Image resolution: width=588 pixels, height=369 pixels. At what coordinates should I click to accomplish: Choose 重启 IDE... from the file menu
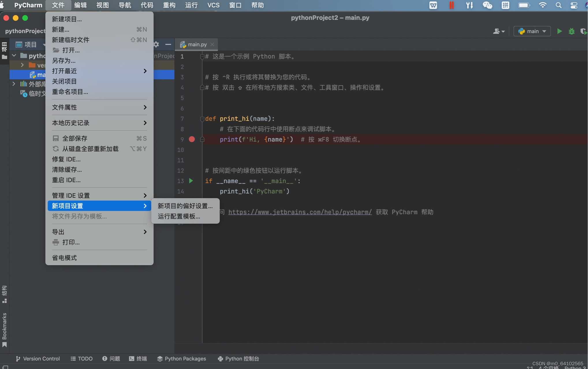[99, 180]
